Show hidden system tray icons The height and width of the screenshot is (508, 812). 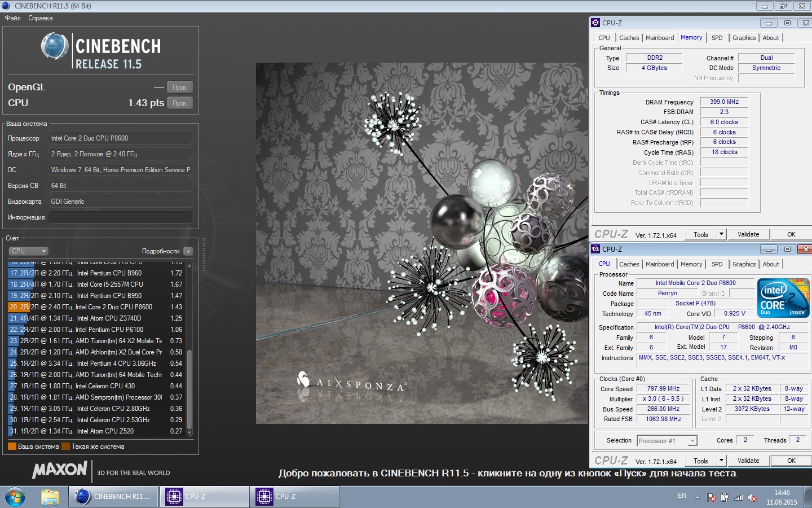698,497
